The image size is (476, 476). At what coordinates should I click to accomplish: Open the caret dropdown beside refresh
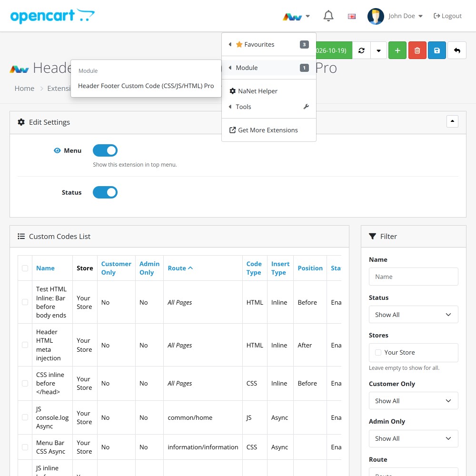click(378, 50)
